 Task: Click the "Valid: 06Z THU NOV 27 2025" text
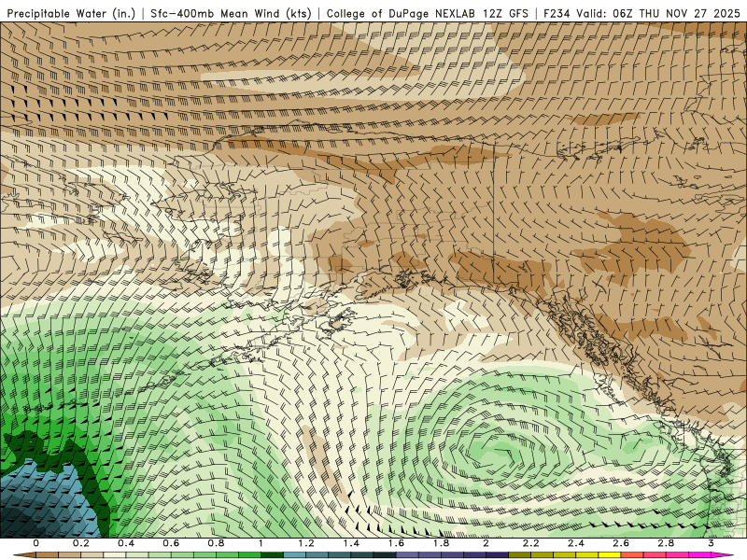(x=658, y=14)
